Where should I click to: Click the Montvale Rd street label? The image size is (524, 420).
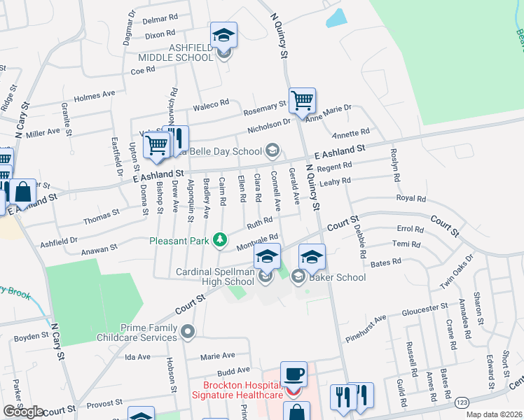(x=257, y=242)
